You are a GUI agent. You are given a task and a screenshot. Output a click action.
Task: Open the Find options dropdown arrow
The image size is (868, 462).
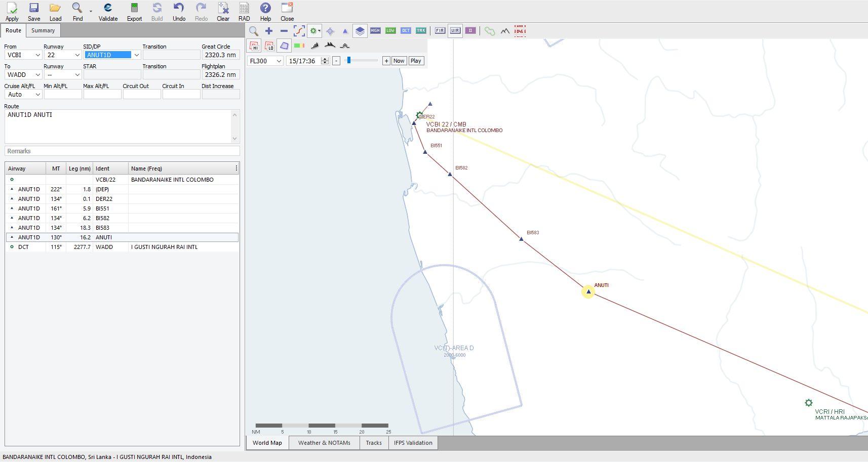click(x=91, y=11)
